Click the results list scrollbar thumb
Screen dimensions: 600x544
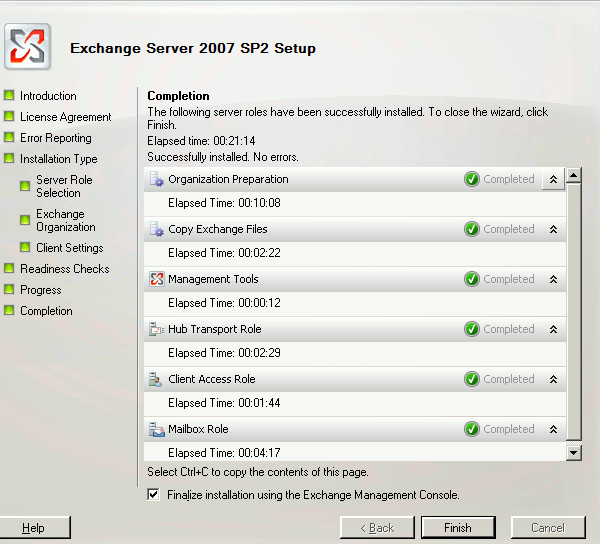(574, 312)
